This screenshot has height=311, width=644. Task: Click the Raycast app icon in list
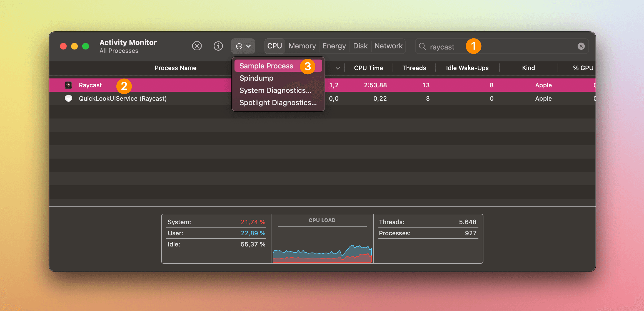coord(68,85)
